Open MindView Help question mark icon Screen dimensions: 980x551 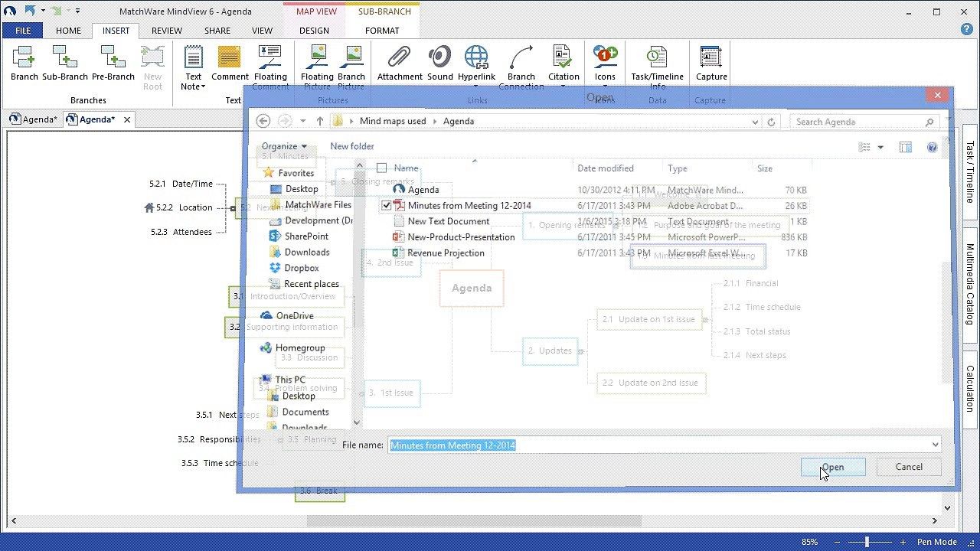967,30
